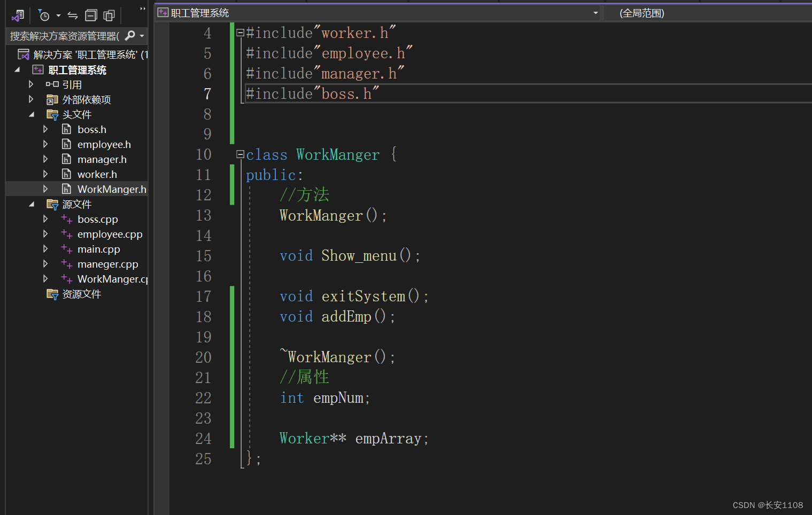This screenshot has width=812, height=515.
Task: Toggle the Show All Files icon
Action: (109, 15)
